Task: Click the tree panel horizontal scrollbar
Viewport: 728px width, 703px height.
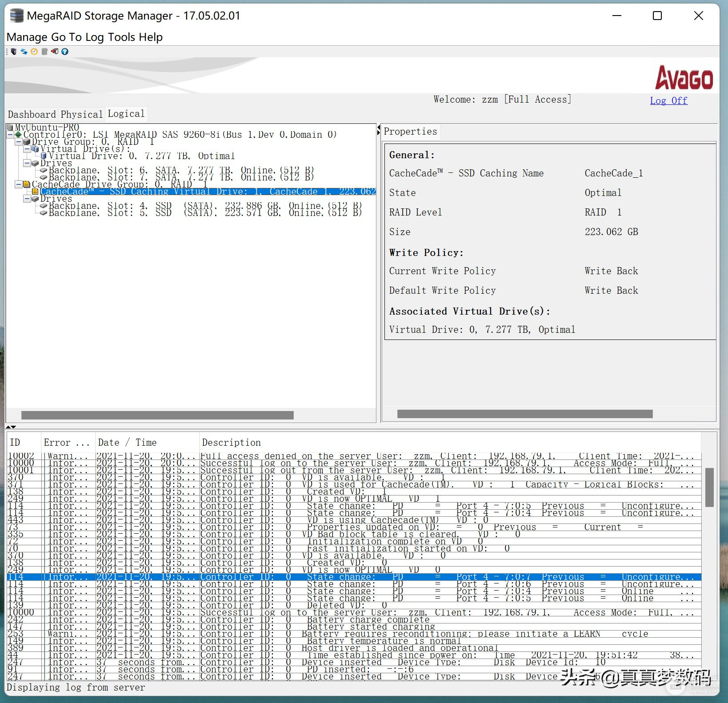Action: [157, 415]
